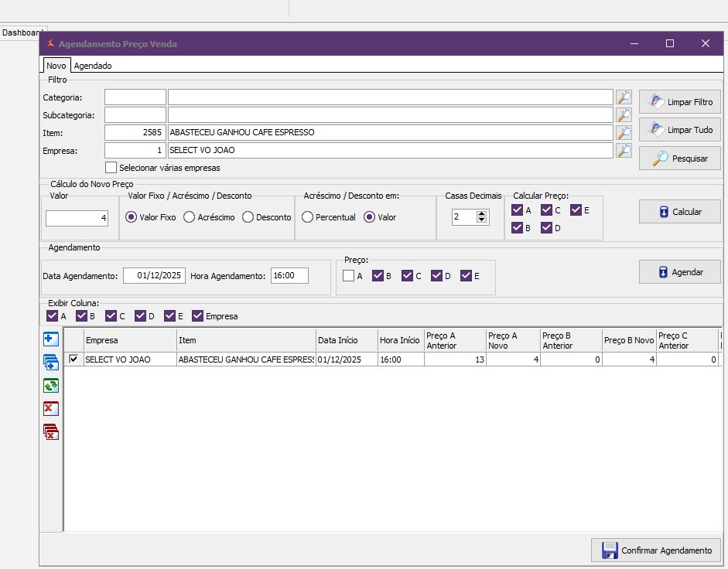Open the Subcategoria lookup magnifier
The height and width of the screenshot is (569, 728).
(x=624, y=115)
